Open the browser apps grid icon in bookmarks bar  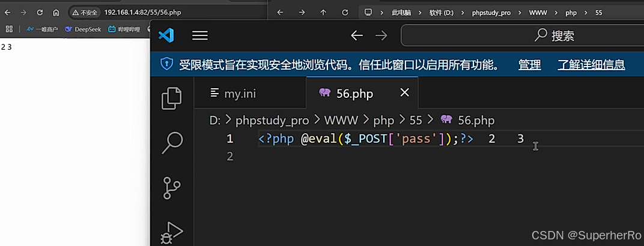click(9, 29)
